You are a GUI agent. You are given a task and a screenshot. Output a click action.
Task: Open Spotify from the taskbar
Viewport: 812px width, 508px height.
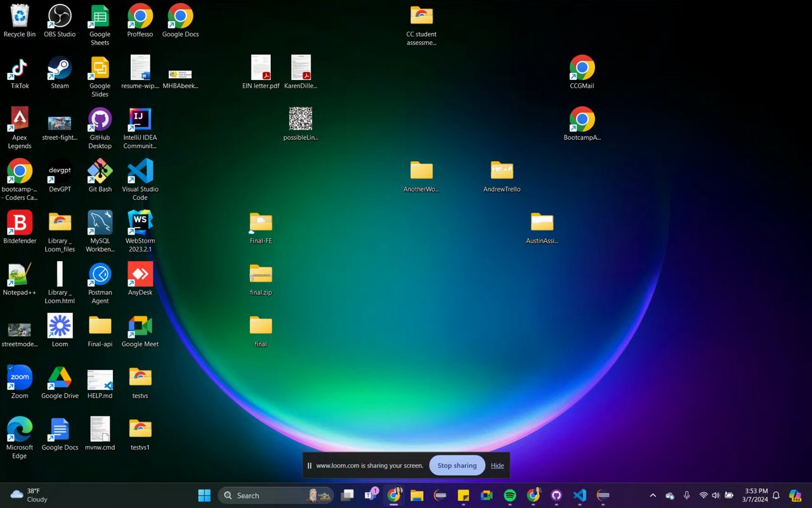pyautogui.click(x=509, y=495)
